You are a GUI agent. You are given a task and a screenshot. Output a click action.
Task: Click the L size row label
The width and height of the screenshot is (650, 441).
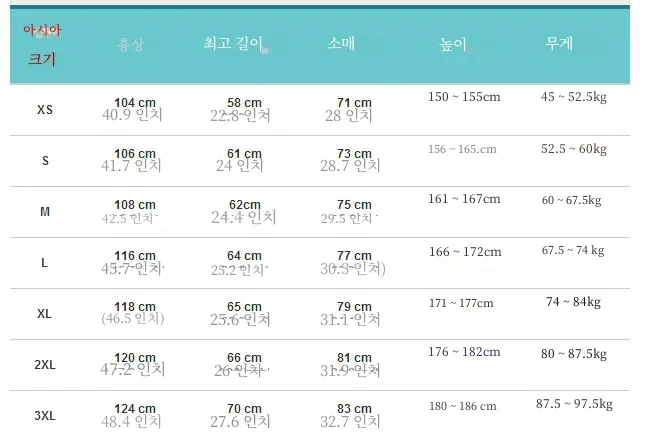click(x=44, y=263)
